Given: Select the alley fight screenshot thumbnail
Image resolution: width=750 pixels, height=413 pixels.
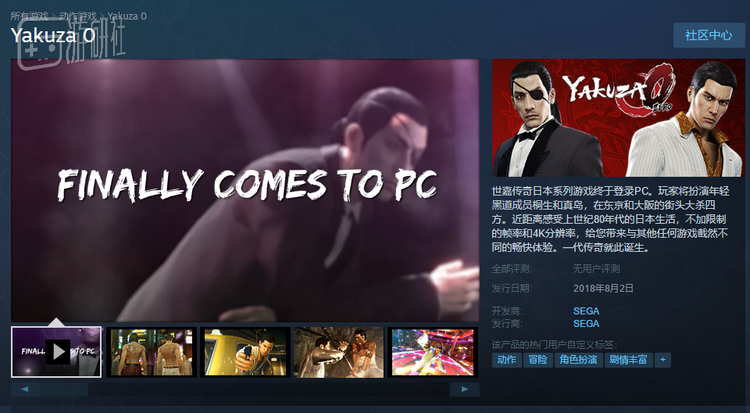Looking at the screenshot, I should [339, 352].
